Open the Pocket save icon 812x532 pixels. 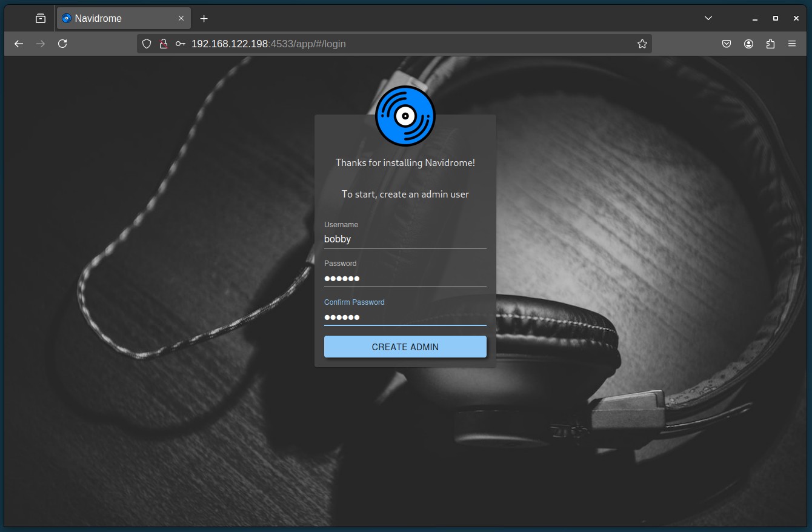[727, 44]
